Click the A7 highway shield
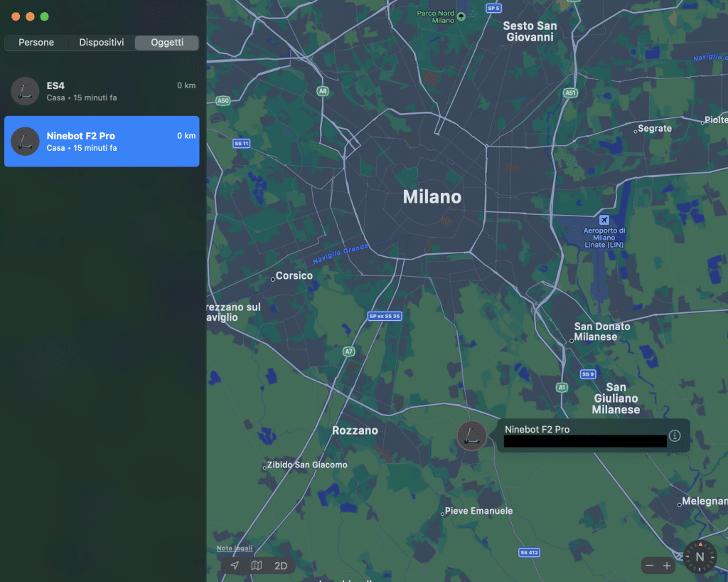Screen dimensions: 728x582 (348, 351)
